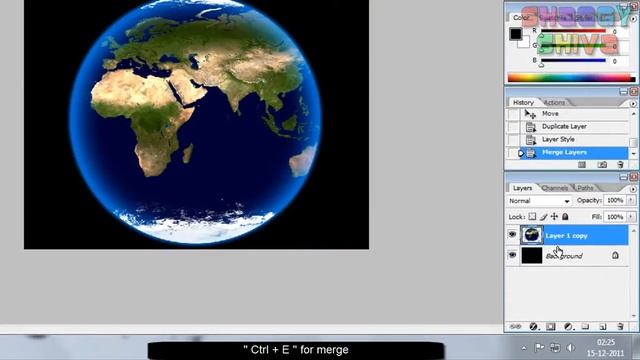Screen dimensions: 640x360
Task: Set history brush source beside Move
Action: [513, 114]
